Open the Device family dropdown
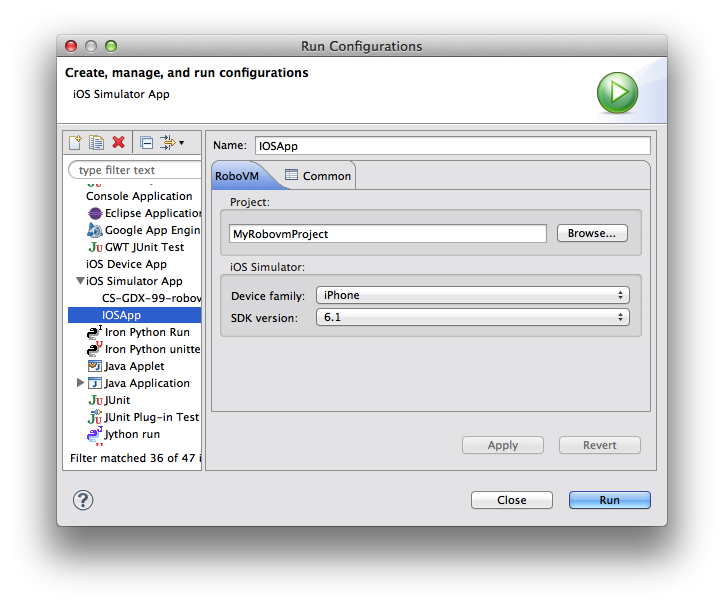 pyautogui.click(x=472, y=295)
